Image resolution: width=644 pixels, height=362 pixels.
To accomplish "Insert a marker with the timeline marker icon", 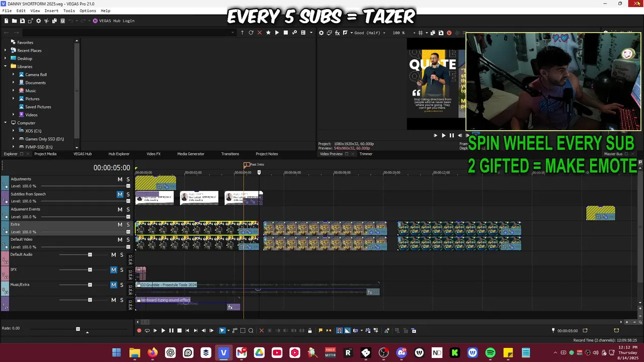I will 320,330.
